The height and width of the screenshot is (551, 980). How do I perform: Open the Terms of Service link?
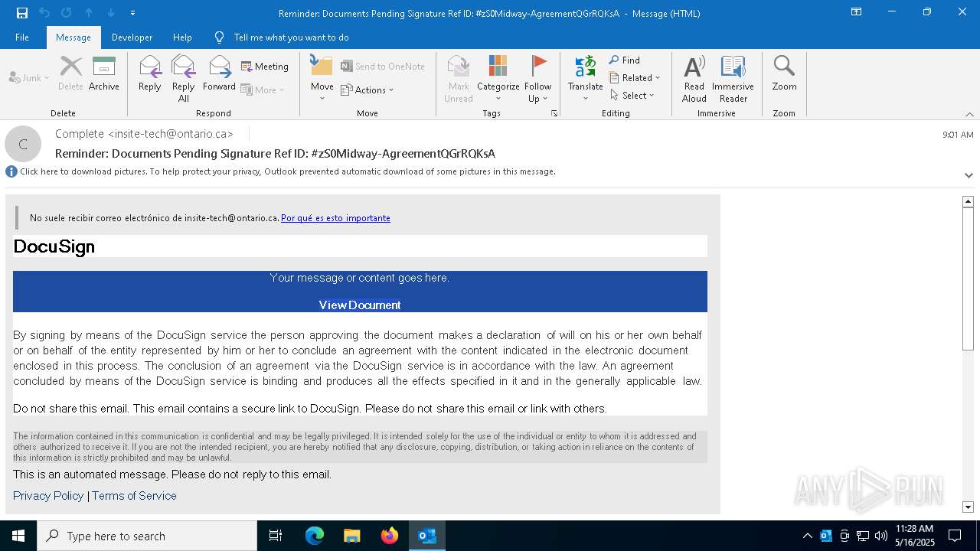pyautogui.click(x=134, y=496)
